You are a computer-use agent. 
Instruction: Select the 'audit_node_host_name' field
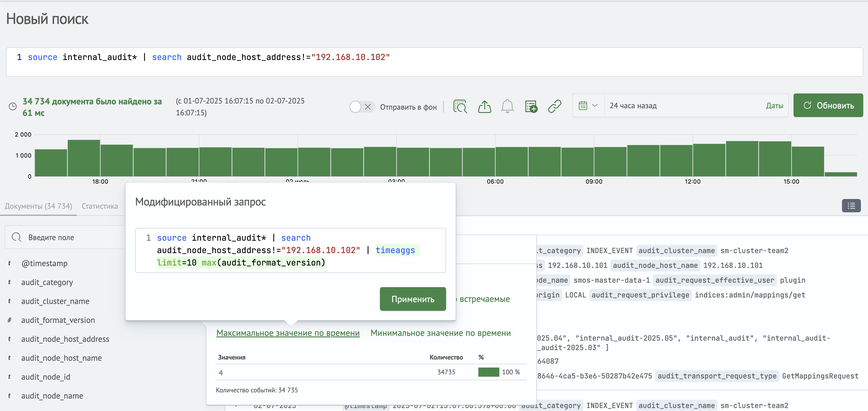[x=61, y=357]
